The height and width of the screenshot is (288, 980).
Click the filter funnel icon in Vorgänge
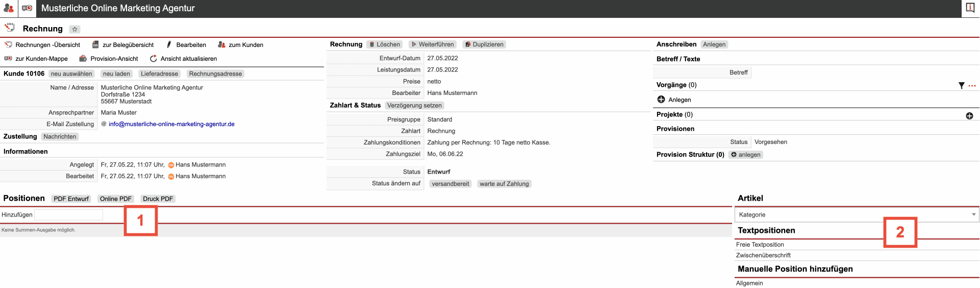pos(961,85)
